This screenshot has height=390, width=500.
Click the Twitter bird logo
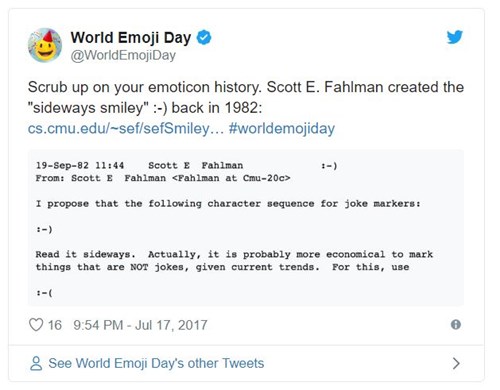455,37
